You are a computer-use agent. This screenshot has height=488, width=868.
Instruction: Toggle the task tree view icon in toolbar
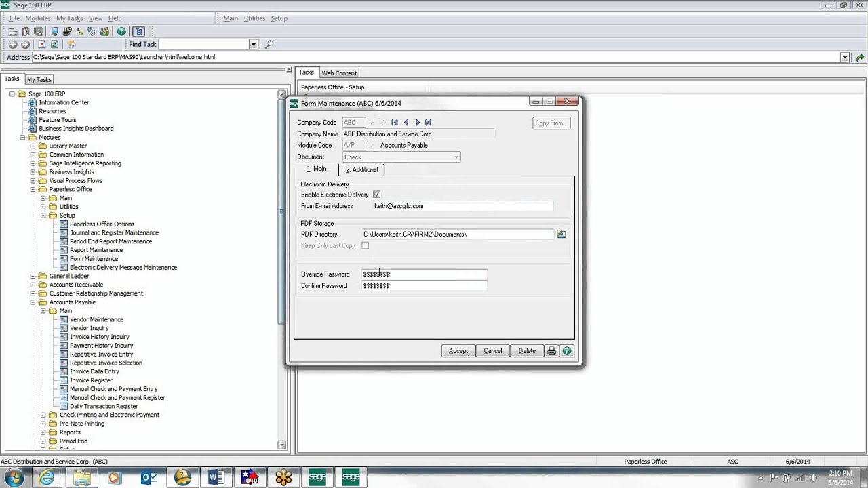[x=139, y=31]
